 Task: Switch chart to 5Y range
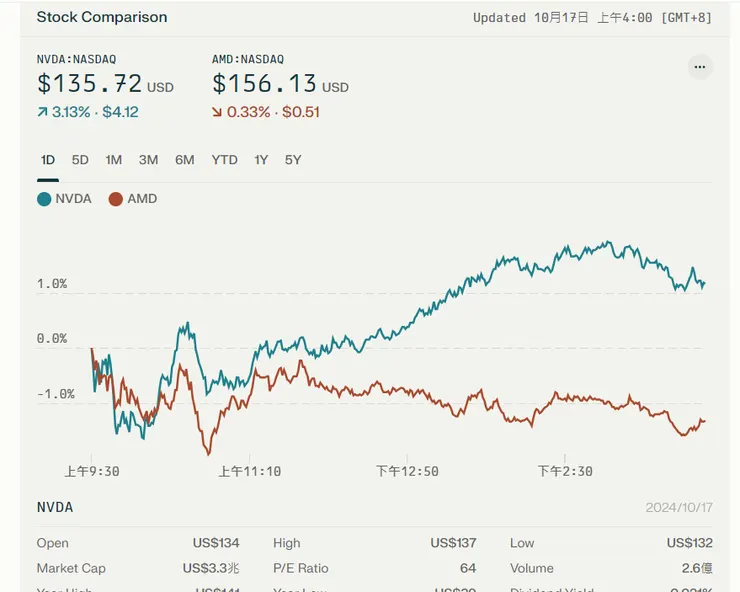(x=292, y=160)
